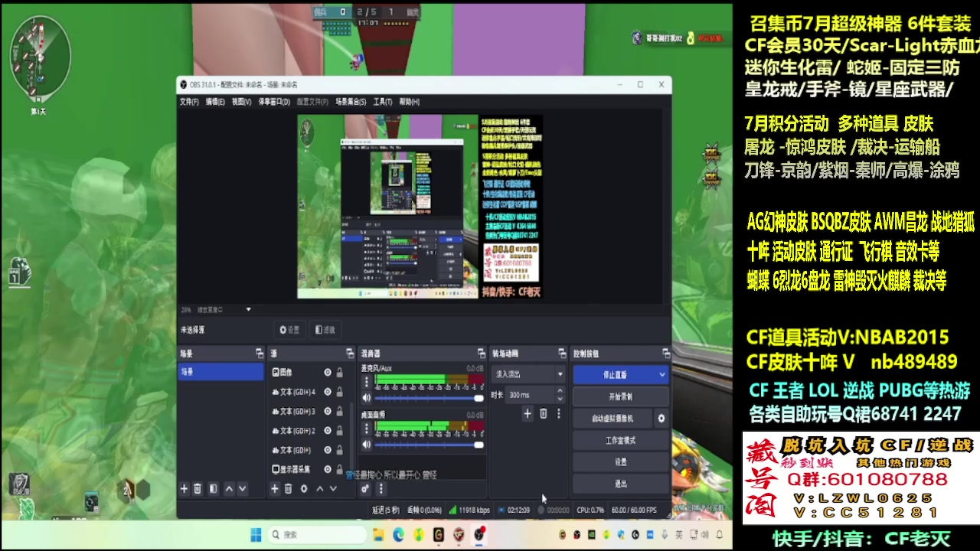This screenshot has width=980, height=551.
Task: Open scene filters icon under the 场景 list
Action: (x=213, y=488)
